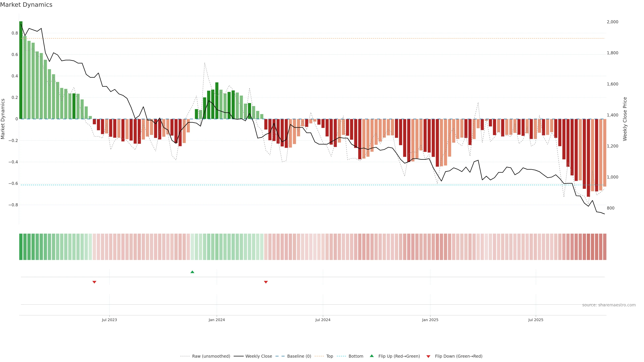Click the Jan 2024 axis label
The image size is (644, 362).
tap(217, 320)
